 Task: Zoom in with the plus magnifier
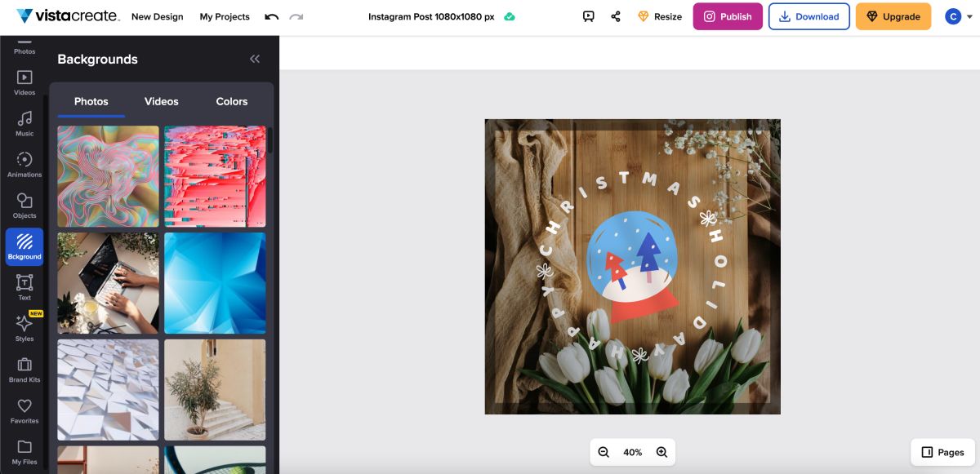tap(662, 452)
